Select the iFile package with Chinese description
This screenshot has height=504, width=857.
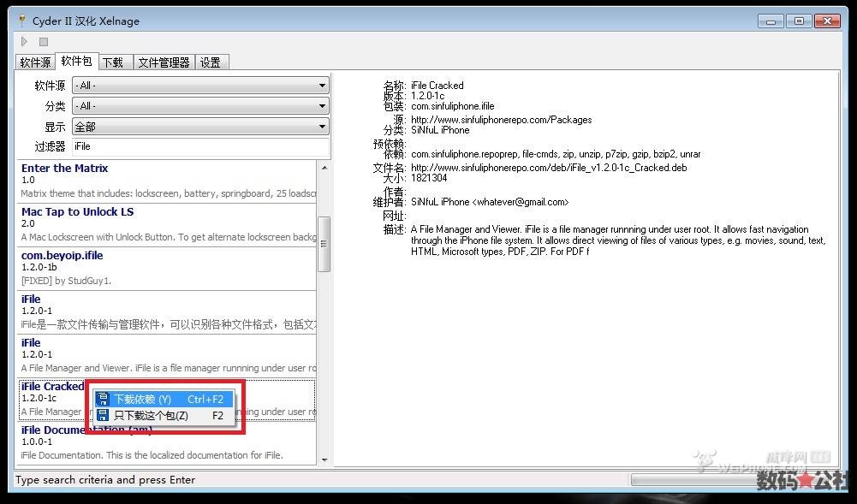[x=167, y=312]
